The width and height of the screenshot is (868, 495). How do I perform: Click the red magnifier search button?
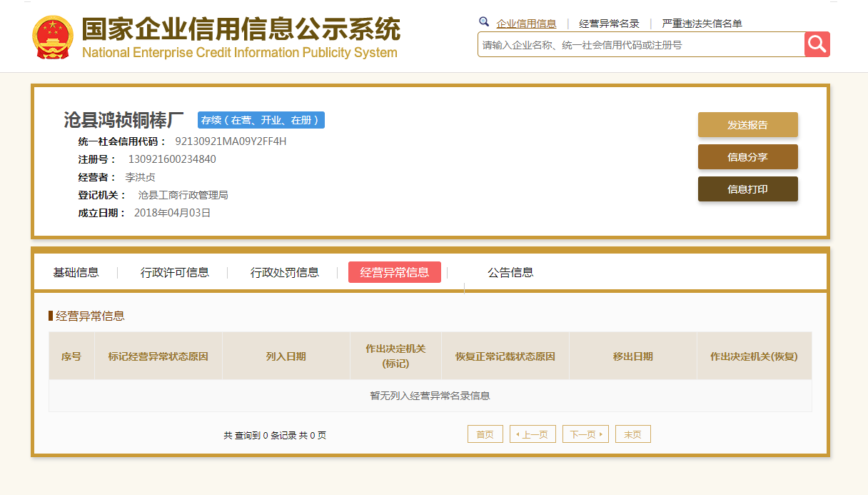point(817,44)
